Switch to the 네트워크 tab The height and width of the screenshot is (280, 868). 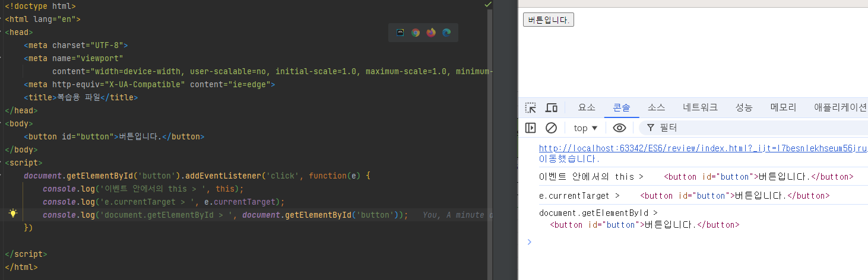tap(700, 107)
